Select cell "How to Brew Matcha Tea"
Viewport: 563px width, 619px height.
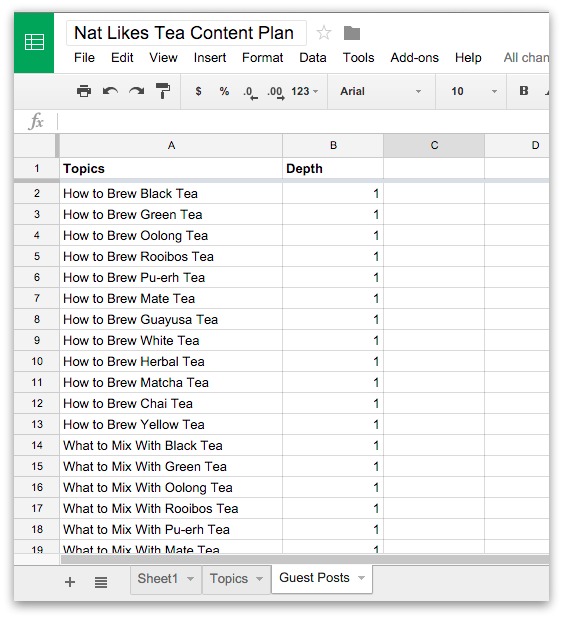coord(171,382)
